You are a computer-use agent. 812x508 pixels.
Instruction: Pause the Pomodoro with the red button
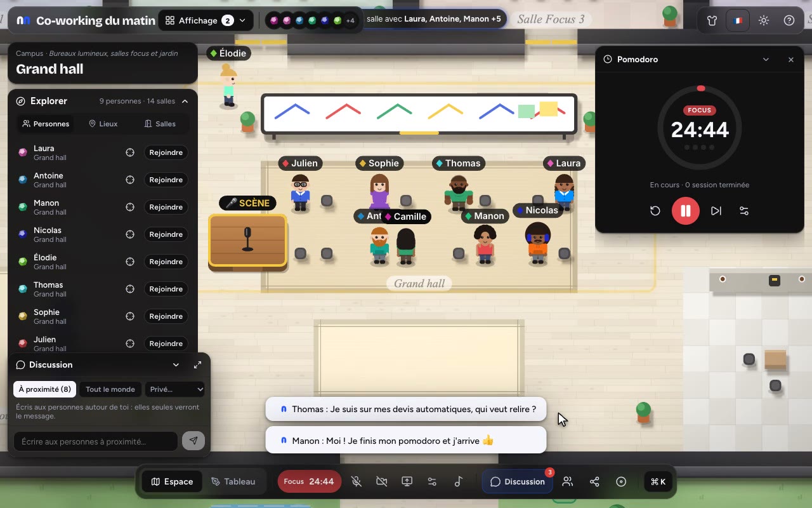[x=686, y=211]
